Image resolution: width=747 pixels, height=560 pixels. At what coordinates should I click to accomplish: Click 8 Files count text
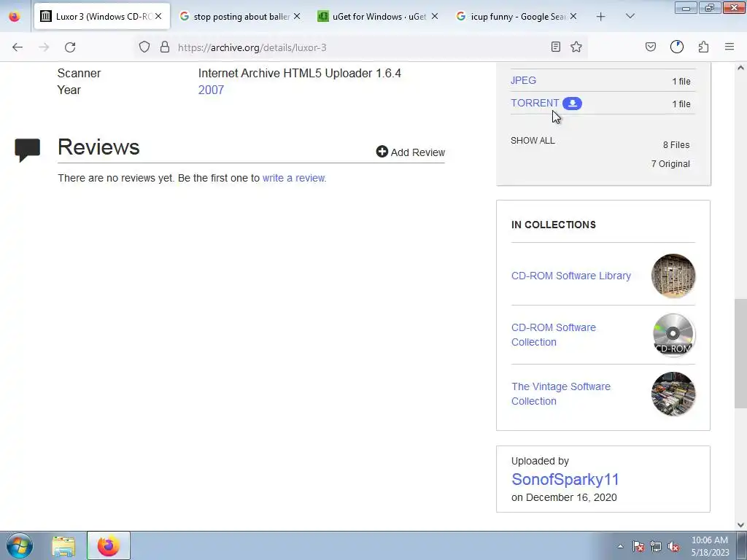point(676,145)
